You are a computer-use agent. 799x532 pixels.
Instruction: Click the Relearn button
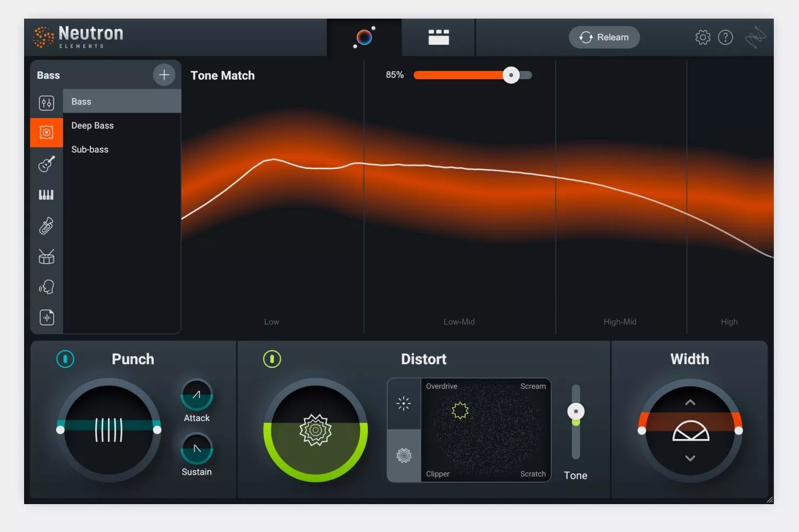tap(604, 37)
